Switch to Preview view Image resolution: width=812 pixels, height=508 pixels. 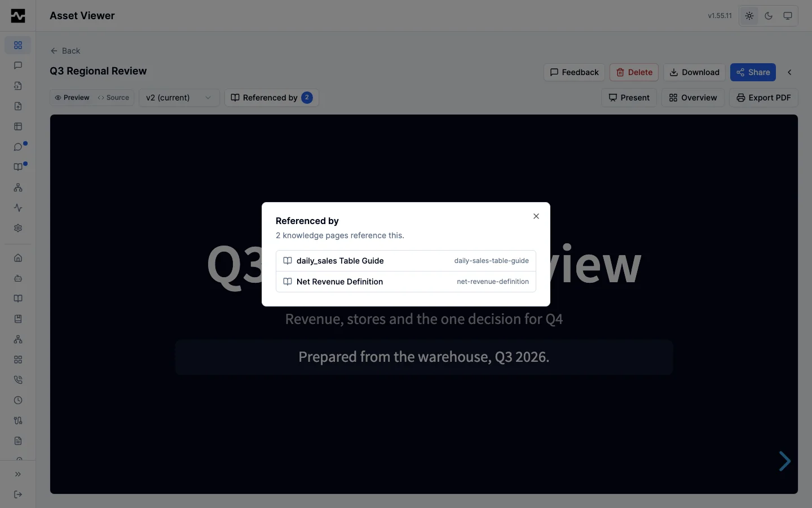pyautogui.click(x=72, y=98)
